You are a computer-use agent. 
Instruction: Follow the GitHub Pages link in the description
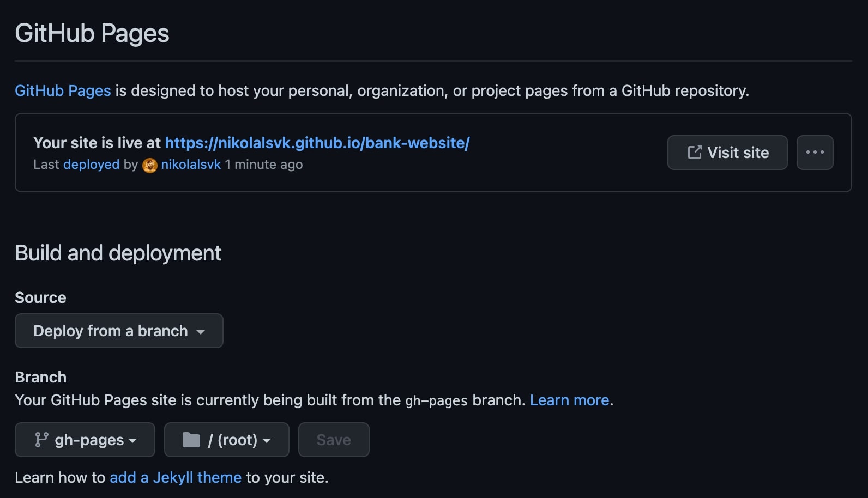63,90
